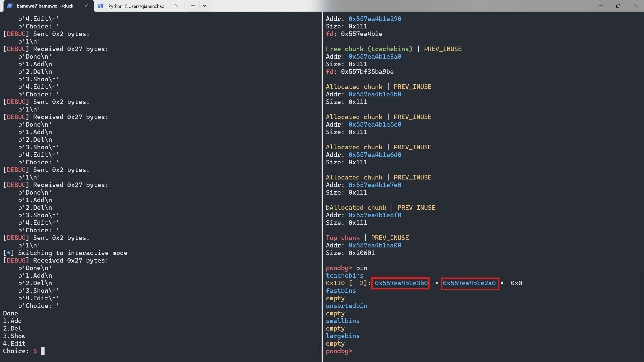Viewport: 644px width, 362px height.
Task: Click the empty pwndbg prompt at the bottom
Action: click(x=339, y=351)
